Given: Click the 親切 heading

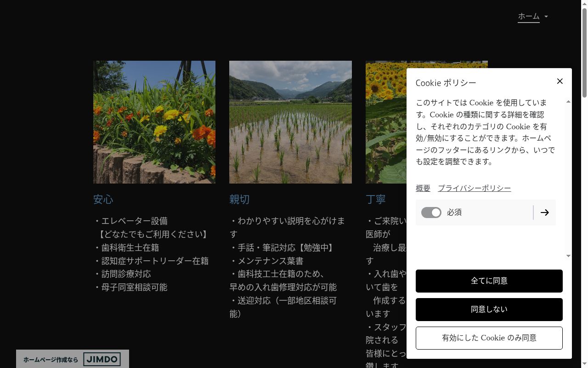Looking at the screenshot, I should pos(239,199).
